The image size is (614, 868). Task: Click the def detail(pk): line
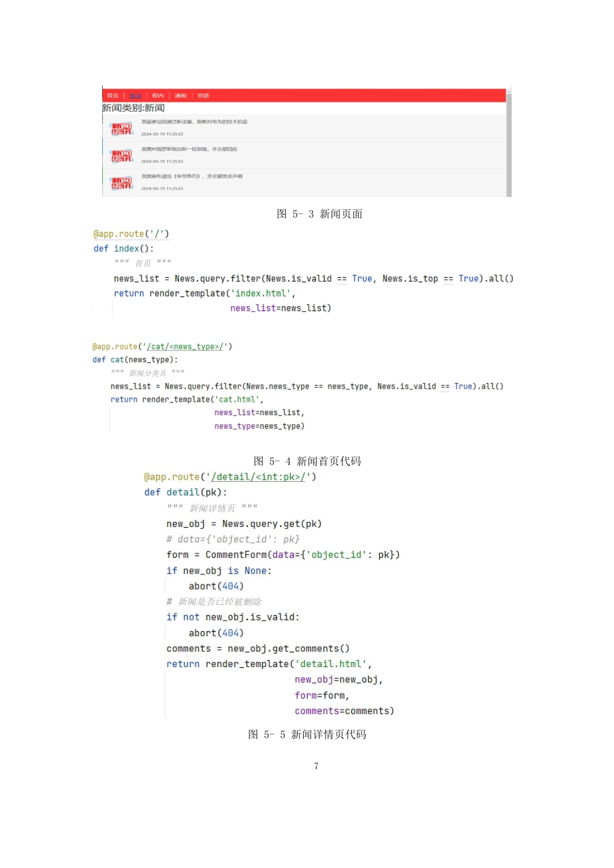(x=185, y=492)
